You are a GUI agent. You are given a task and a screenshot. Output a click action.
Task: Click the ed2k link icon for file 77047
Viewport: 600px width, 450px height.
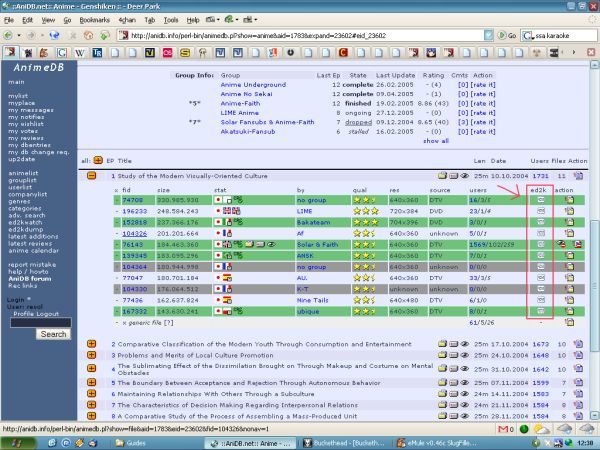[540, 278]
